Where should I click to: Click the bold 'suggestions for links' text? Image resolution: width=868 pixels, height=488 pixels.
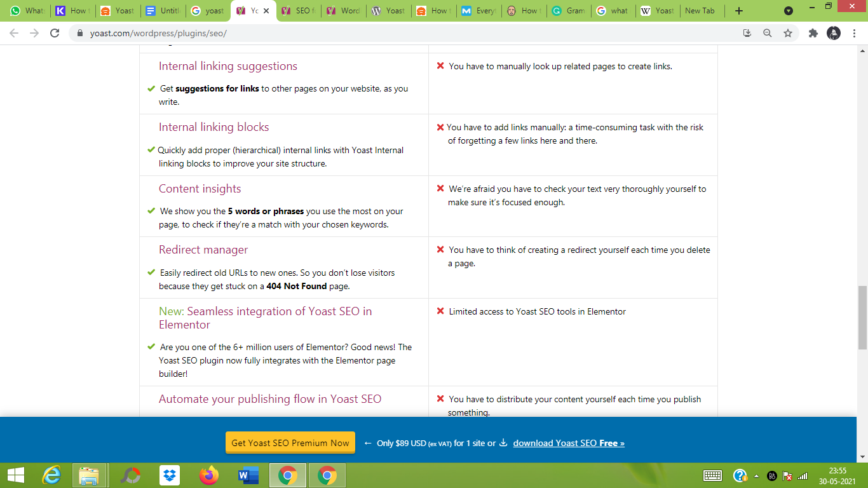coord(217,88)
